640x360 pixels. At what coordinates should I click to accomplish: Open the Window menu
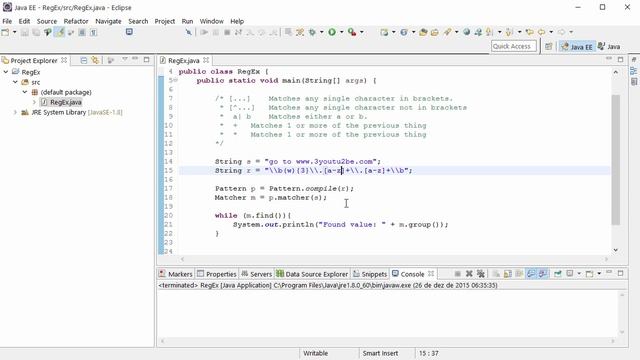pyautogui.click(x=211, y=21)
